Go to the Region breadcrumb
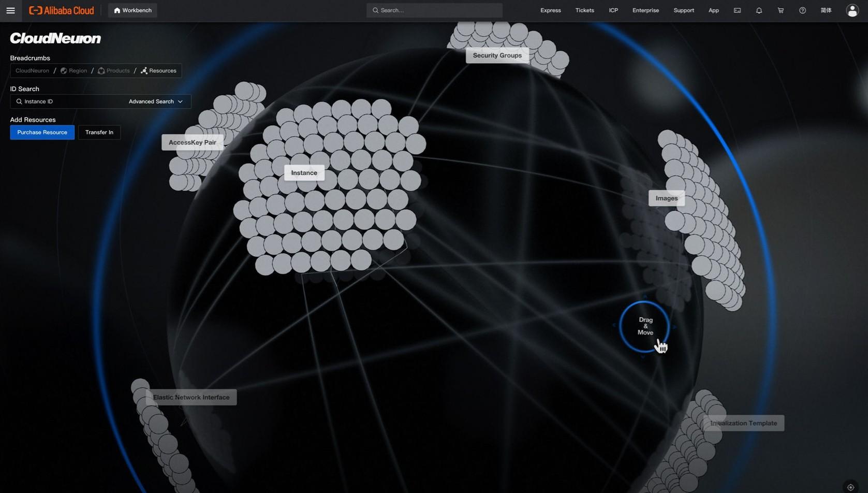 (73, 70)
